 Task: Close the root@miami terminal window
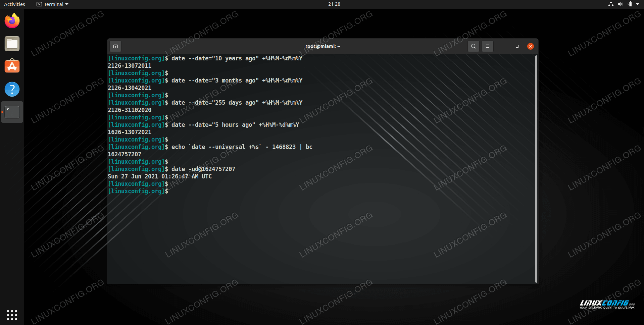click(x=530, y=46)
